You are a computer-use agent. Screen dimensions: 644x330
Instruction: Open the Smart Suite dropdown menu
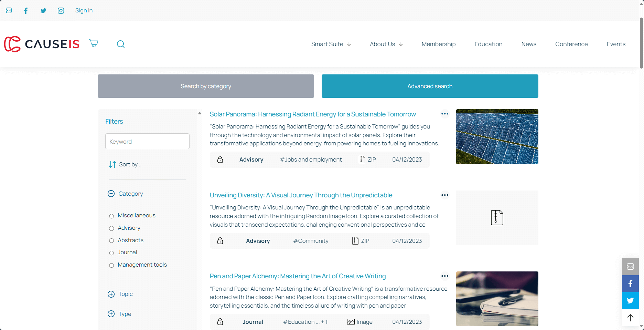331,44
